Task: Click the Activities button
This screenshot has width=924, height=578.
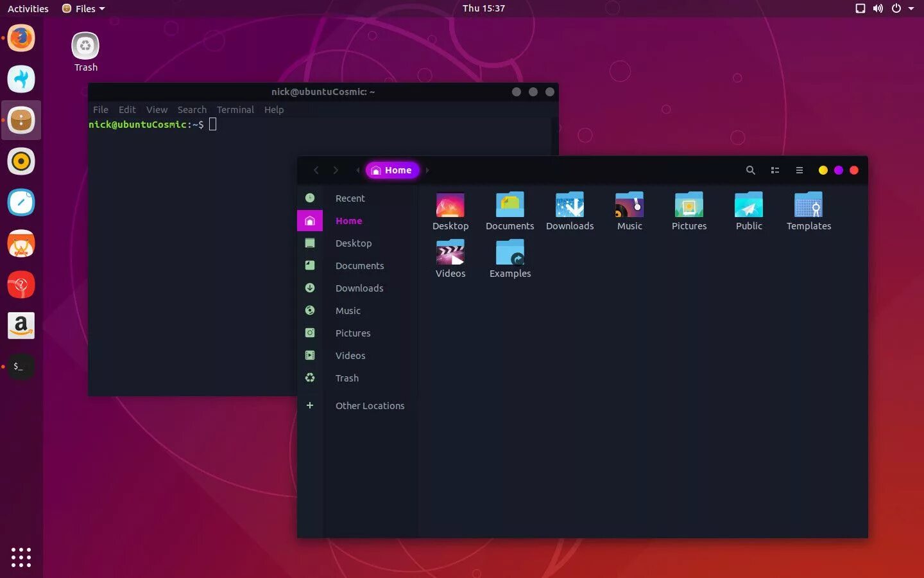Action: 28,8
